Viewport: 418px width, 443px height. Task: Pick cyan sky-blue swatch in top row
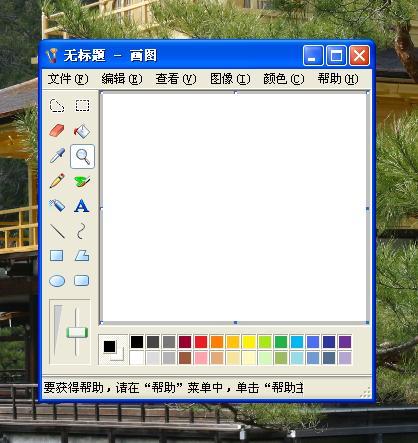(x=297, y=342)
